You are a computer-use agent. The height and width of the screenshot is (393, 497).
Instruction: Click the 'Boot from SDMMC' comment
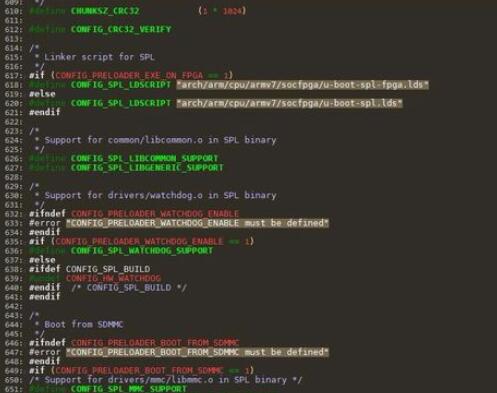point(84,324)
